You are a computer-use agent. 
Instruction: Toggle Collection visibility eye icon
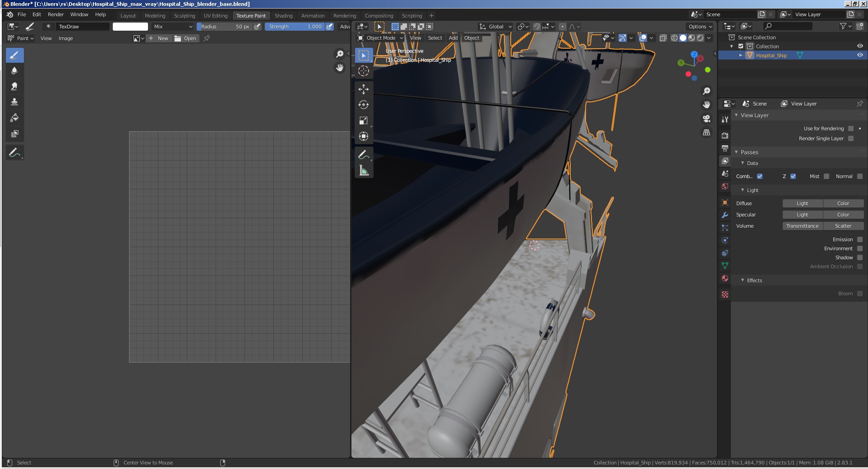click(860, 46)
